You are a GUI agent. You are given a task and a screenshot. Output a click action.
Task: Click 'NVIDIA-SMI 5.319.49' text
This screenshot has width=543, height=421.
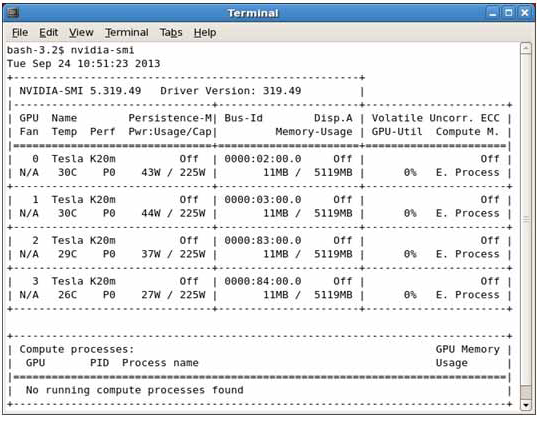click(80, 91)
